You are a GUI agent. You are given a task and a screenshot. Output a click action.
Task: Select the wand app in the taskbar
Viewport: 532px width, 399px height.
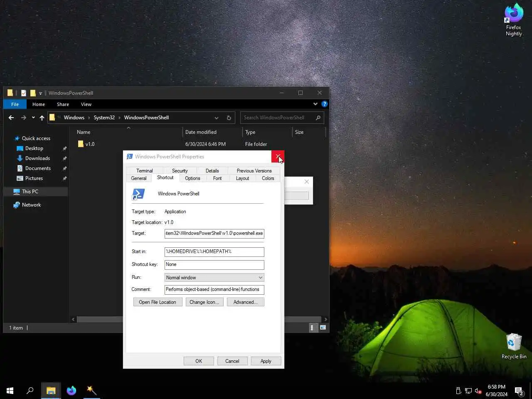click(92, 391)
